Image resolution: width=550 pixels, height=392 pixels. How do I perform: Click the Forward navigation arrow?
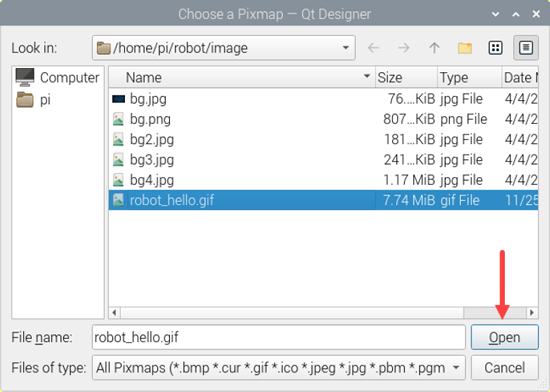[404, 48]
